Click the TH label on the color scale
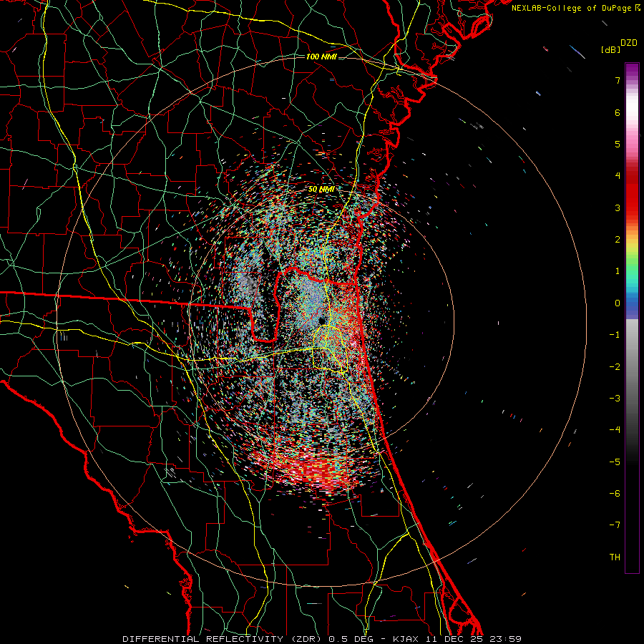Viewport: 644px width, 644px height. (x=615, y=557)
